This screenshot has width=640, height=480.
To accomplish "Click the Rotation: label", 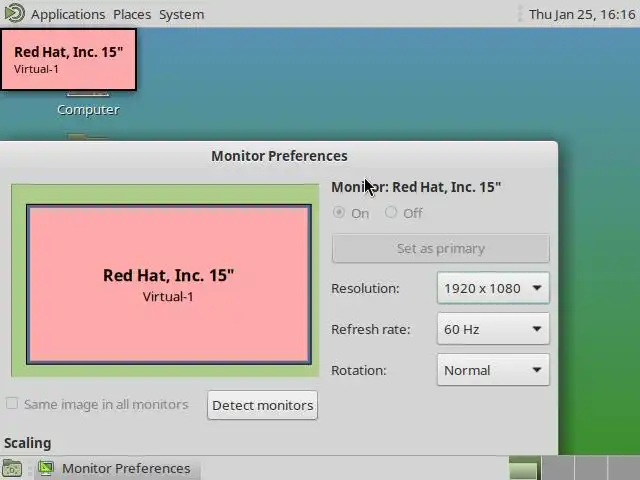I will pyautogui.click(x=358, y=371).
